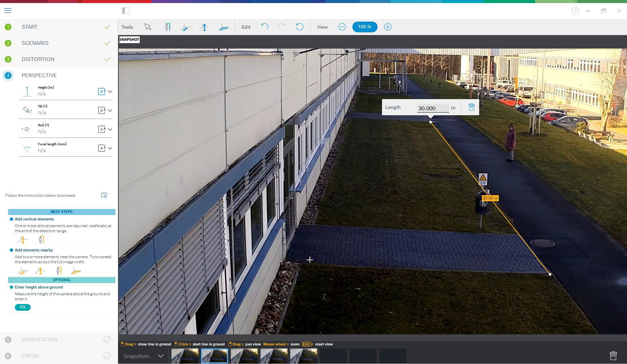Undo the last edit
Image resolution: width=627 pixels, height=364 pixels.
click(x=265, y=27)
